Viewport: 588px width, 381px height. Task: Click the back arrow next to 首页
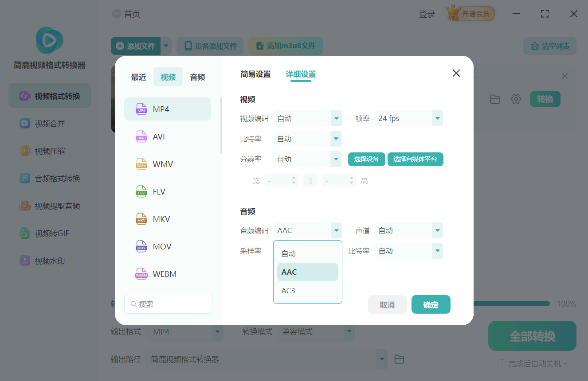click(x=117, y=14)
